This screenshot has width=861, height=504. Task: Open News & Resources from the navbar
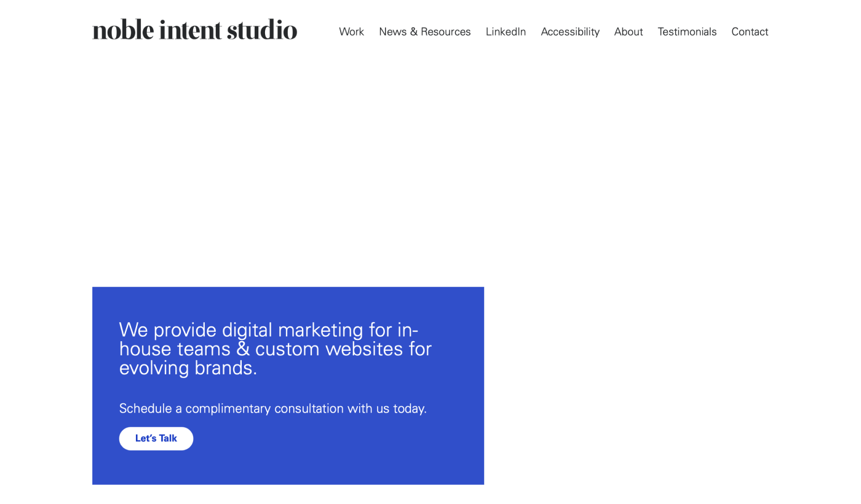(424, 31)
